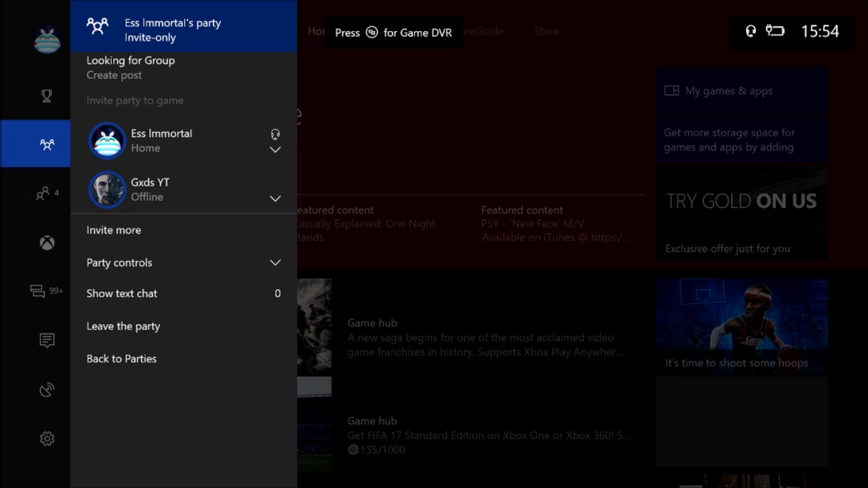Select the Party icon in the sidebar
Screen dimensions: 868x488
pos(35,144)
